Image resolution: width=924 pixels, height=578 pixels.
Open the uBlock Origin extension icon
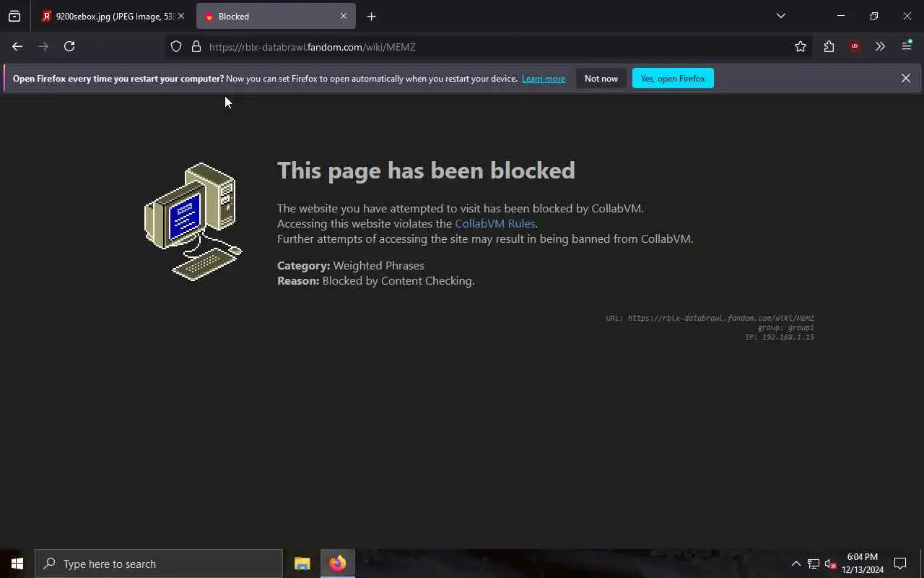tap(855, 47)
